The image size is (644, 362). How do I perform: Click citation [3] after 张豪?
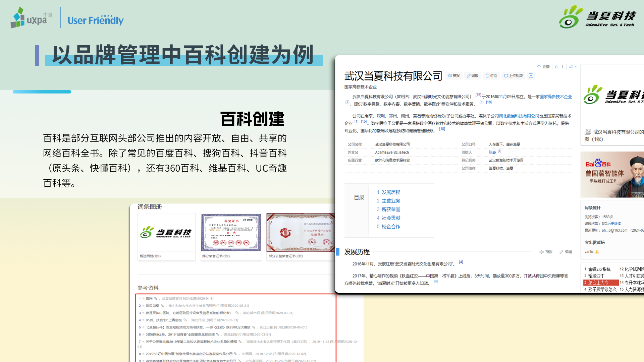[x=499, y=151]
